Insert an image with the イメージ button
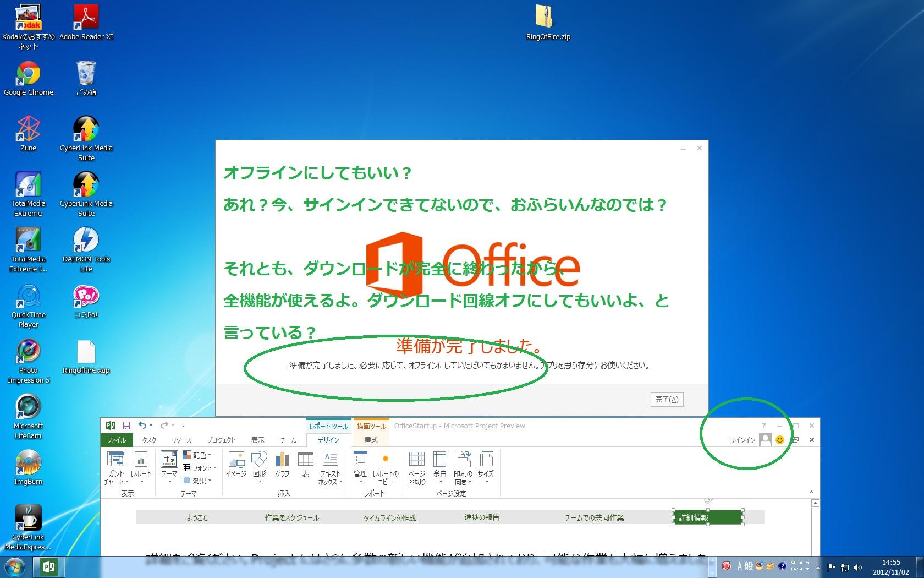The image size is (924, 578). click(236, 465)
